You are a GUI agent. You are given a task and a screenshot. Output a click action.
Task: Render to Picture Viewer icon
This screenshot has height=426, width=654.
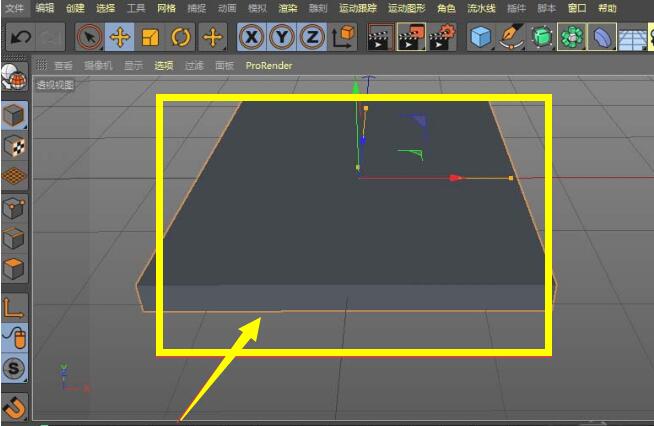411,37
